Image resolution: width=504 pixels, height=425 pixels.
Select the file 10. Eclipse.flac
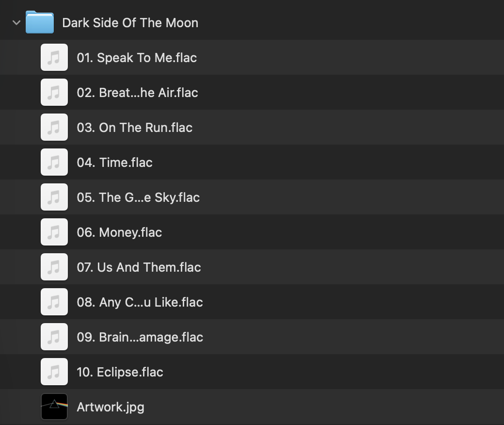click(120, 372)
